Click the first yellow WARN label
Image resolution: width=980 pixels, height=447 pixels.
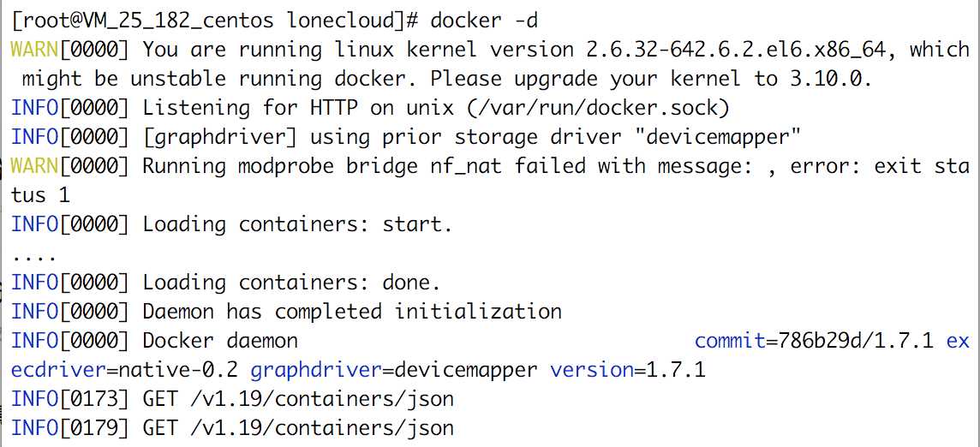(35, 50)
